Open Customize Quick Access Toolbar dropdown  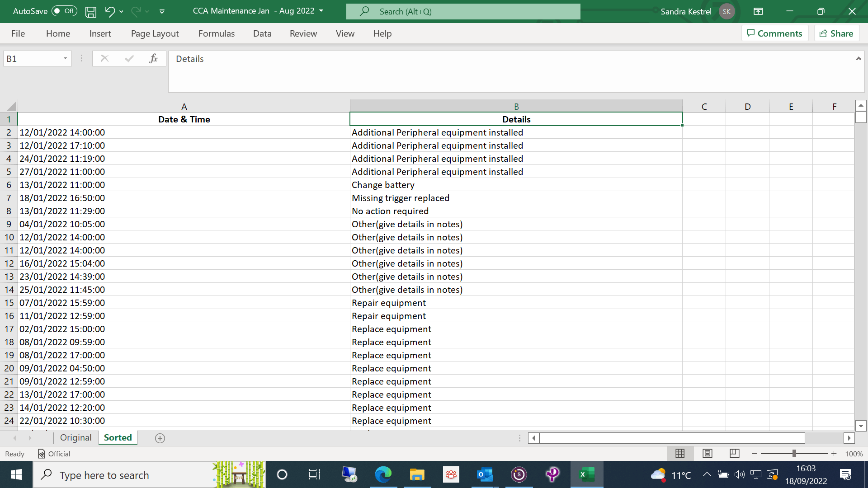(162, 12)
